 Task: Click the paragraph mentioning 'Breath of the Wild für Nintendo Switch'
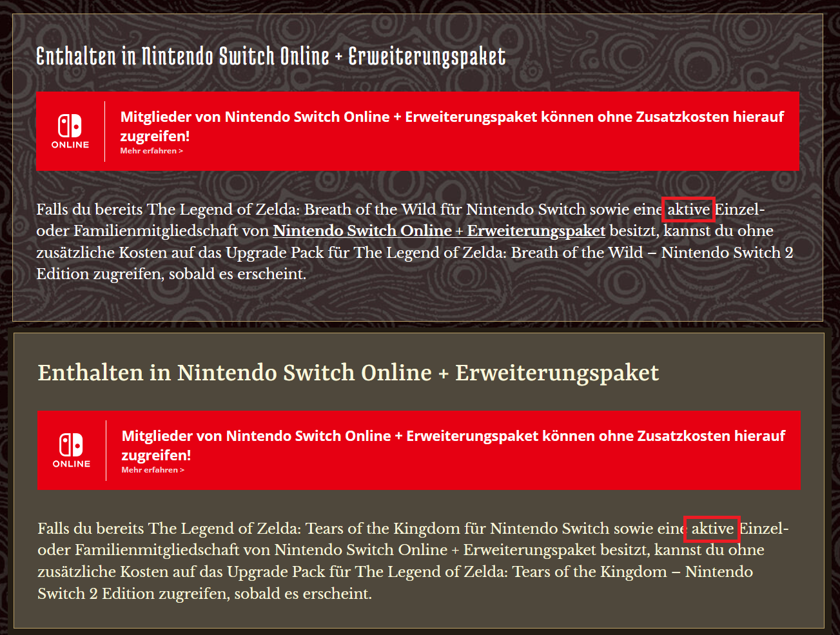pyautogui.click(x=415, y=242)
